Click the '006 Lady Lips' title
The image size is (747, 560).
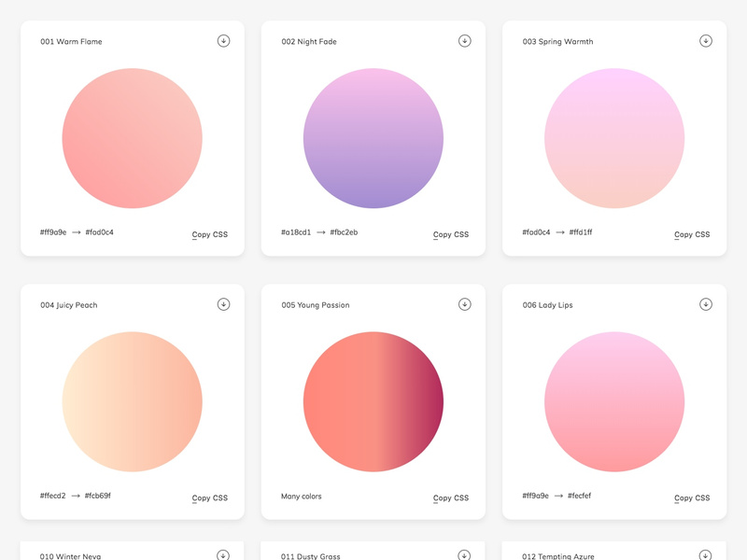click(x=547, y=305)
